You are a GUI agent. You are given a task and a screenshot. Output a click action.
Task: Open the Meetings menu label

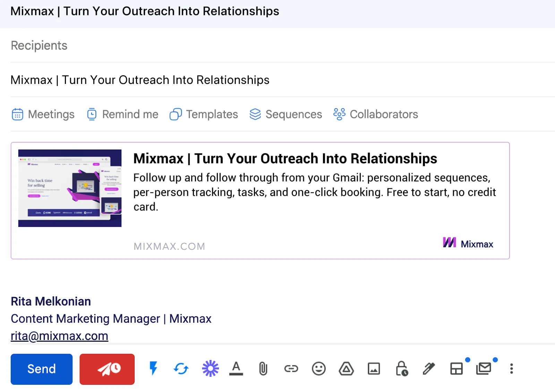coord(51,114)
